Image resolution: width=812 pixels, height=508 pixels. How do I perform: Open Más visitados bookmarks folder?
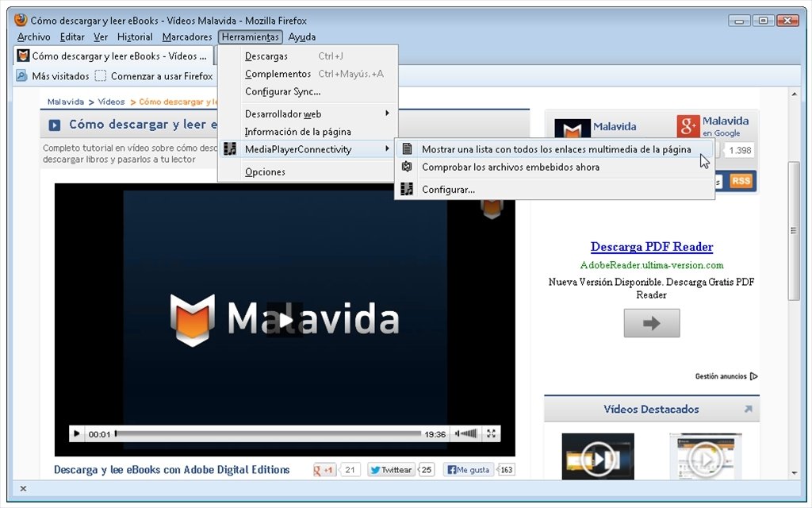tap(52, 76)
